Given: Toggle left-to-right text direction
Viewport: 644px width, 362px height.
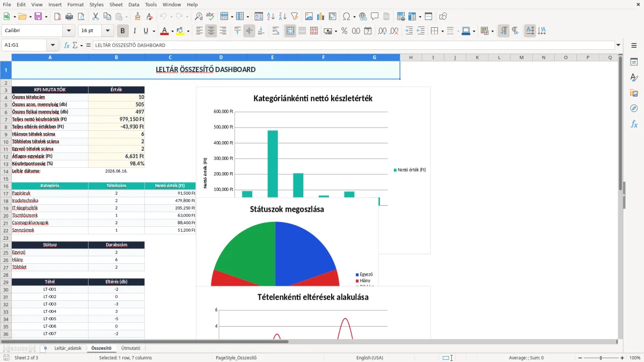Looking at the screenshot, I should click(503, 31).
